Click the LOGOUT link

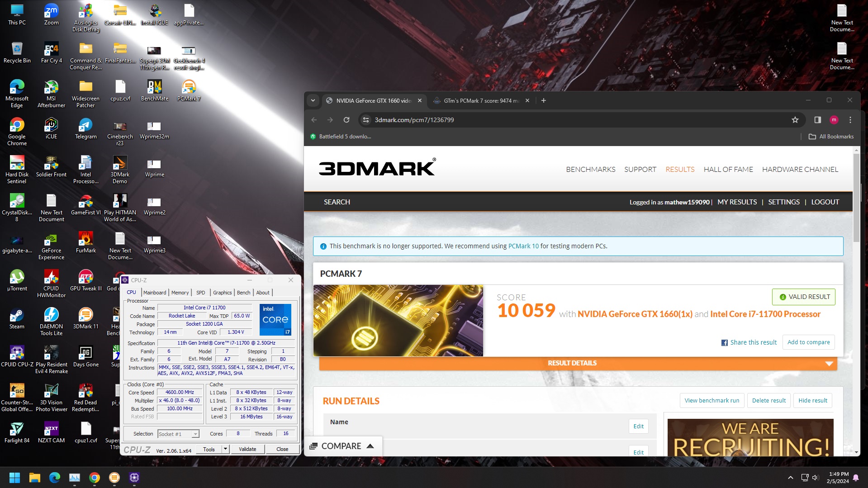pos(825,202)
